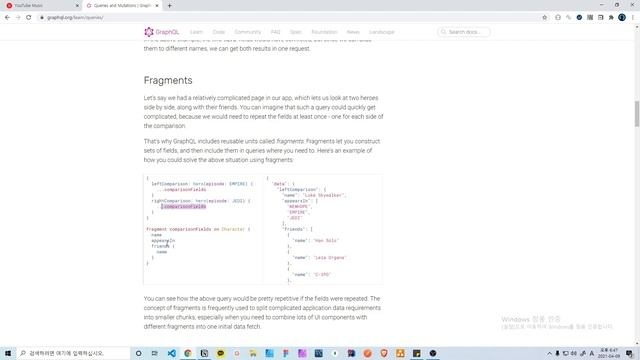Open Visual Studio Code from the taskbar
Image resolution: width=640 pixels, height=360 pixels.
(x=171, y=353)
